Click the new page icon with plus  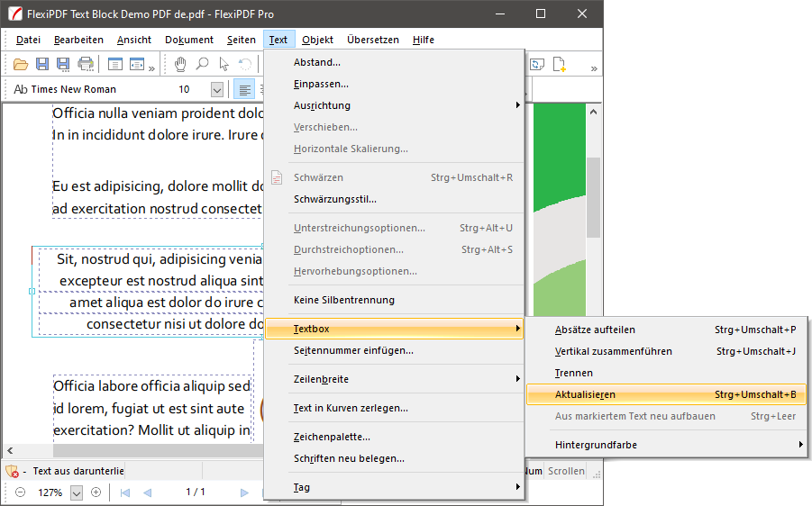(x=560, y=64)
